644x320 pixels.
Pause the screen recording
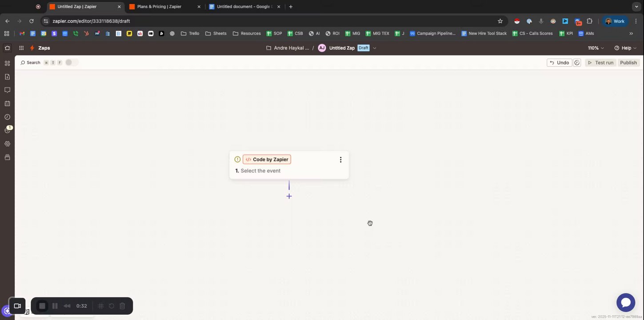[55, 306]
